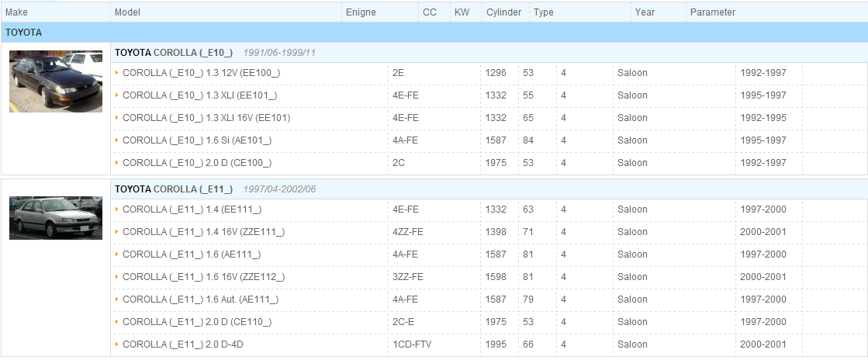Click the 1598 CC value
868x360 pixels.
[496, 276]
